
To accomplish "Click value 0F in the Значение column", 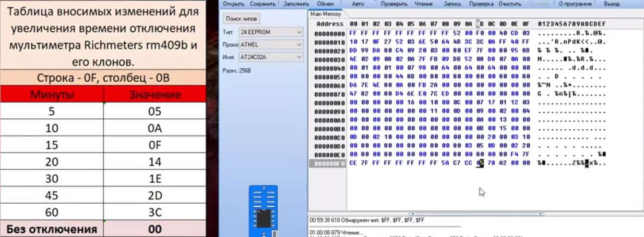I will tap(155, 145).
